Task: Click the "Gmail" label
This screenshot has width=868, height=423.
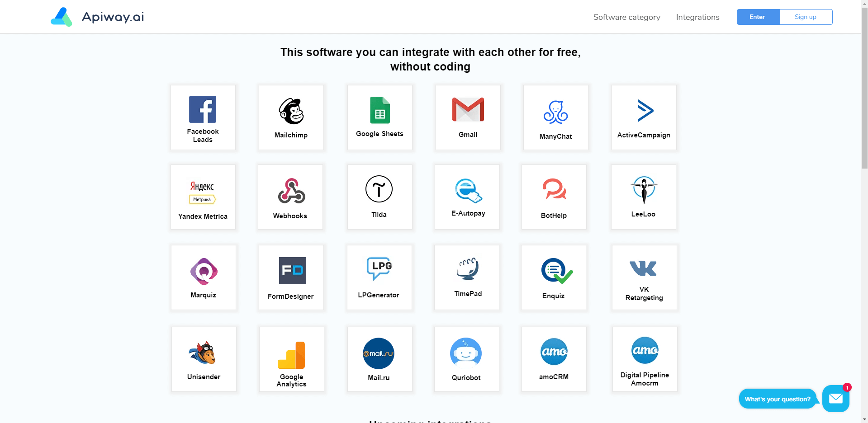Action: click(x=468, y=135)
